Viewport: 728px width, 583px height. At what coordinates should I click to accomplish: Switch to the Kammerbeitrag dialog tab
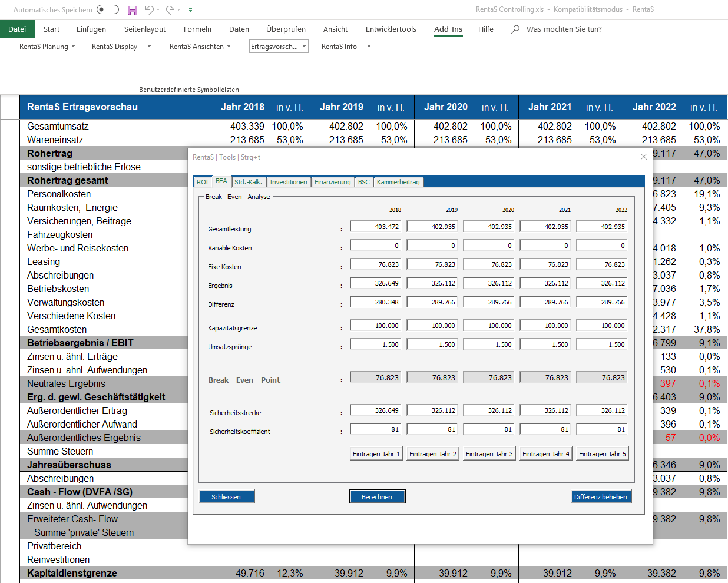tap(398, 182)
